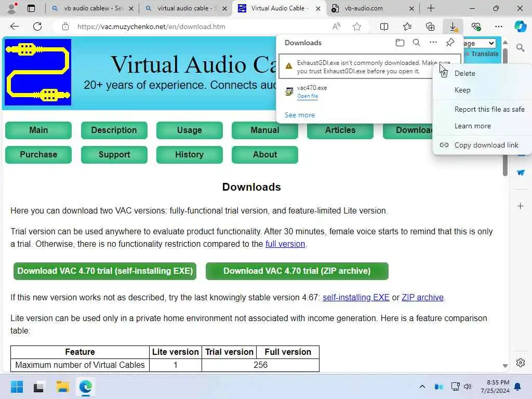Click the Main navigation button
This screenshot has height=399, width=532.
click(38, 130)
